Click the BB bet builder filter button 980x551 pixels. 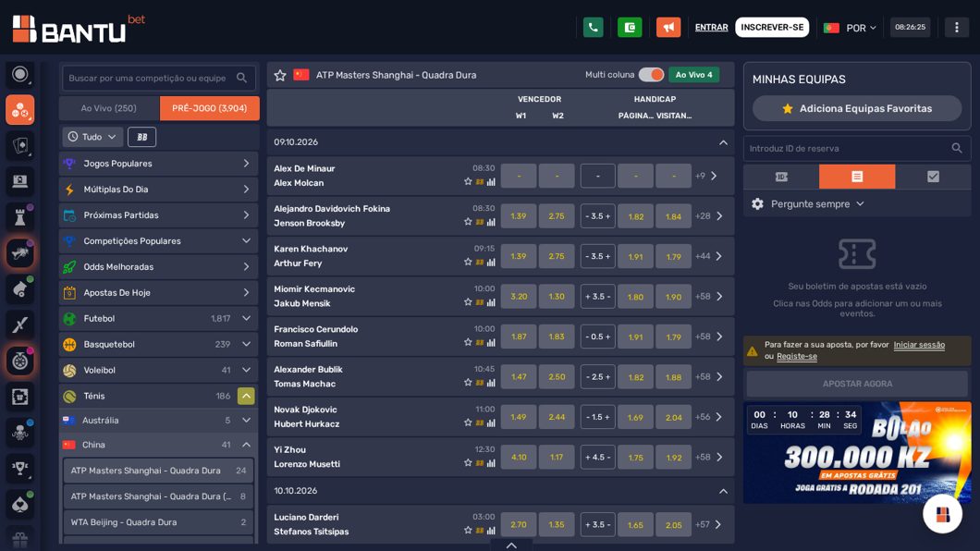(141, 137)
